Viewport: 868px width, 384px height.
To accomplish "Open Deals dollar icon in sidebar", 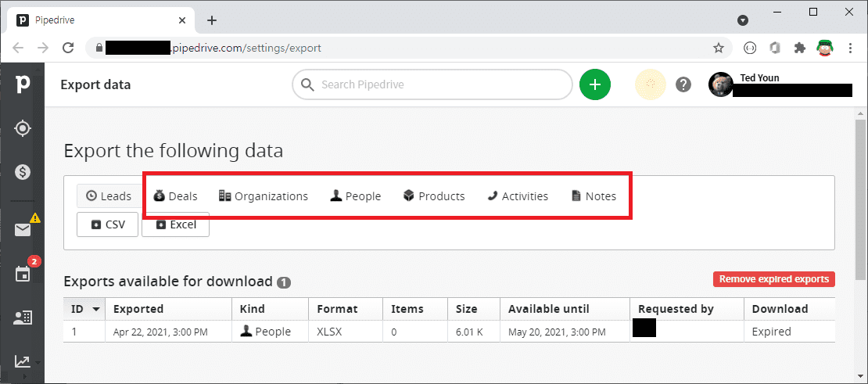I will 22,173.
